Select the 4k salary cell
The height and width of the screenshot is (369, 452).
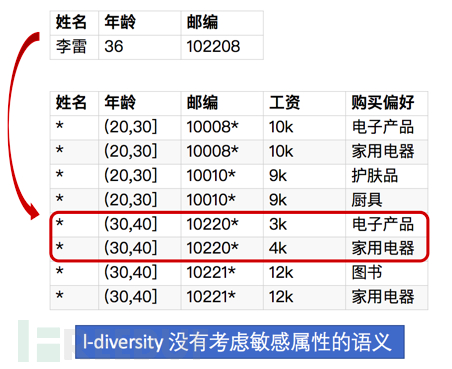(x=304, y=249)
